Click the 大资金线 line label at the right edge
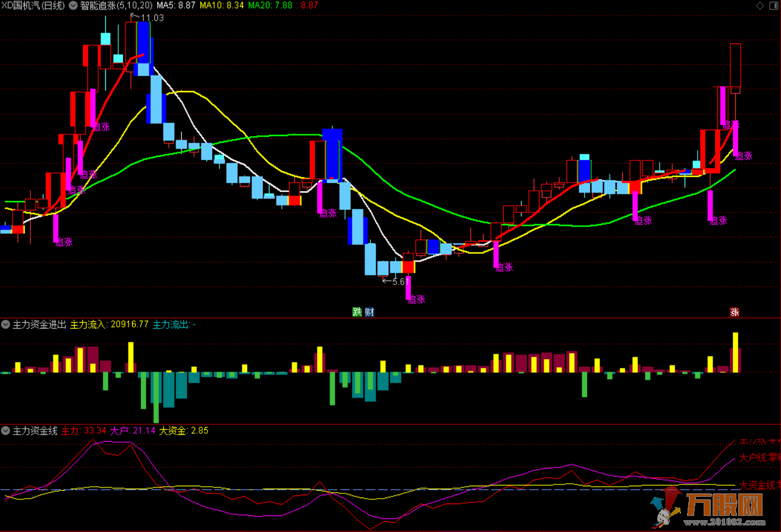781x532 pixels. 760,485
